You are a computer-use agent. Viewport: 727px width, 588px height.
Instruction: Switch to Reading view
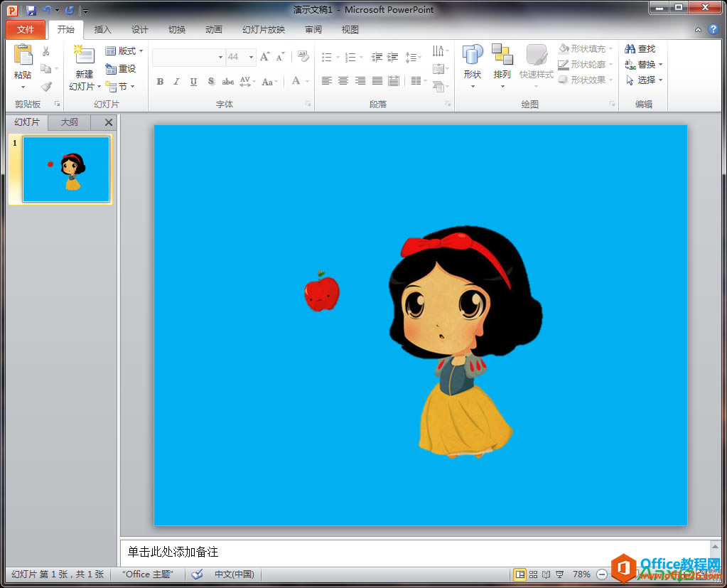coord(546,574)
